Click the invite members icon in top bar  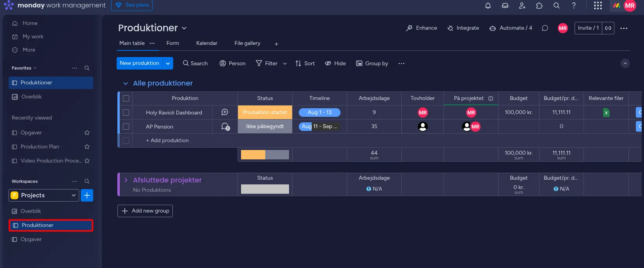pyautogui.click(x=522, y=5)
